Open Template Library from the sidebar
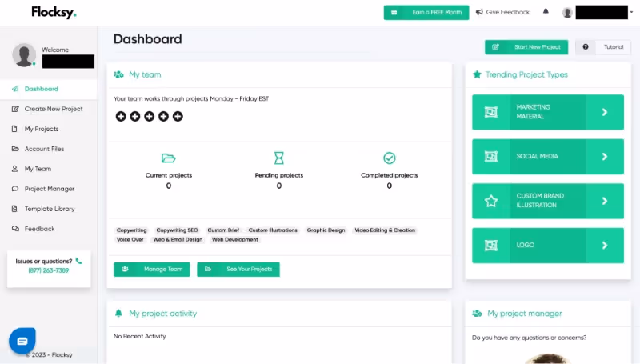 click(x=49, y=209)
